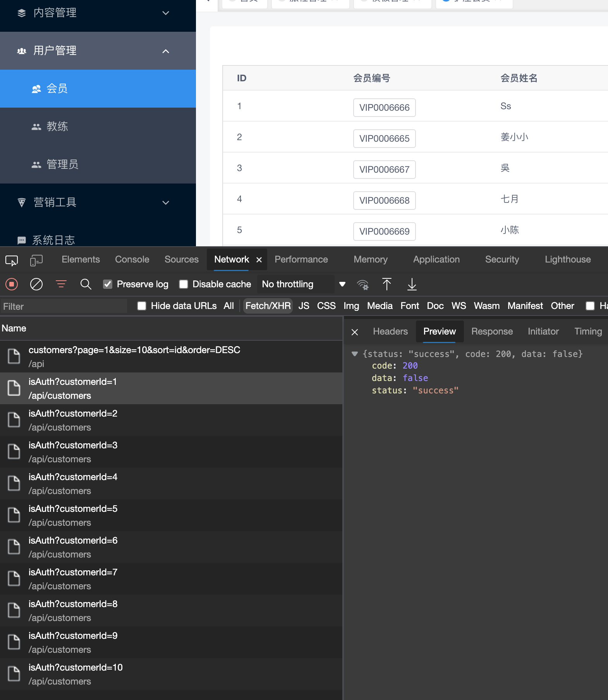
Task: Click file icon of the customers?page=1 request
Action: [14, 357]
